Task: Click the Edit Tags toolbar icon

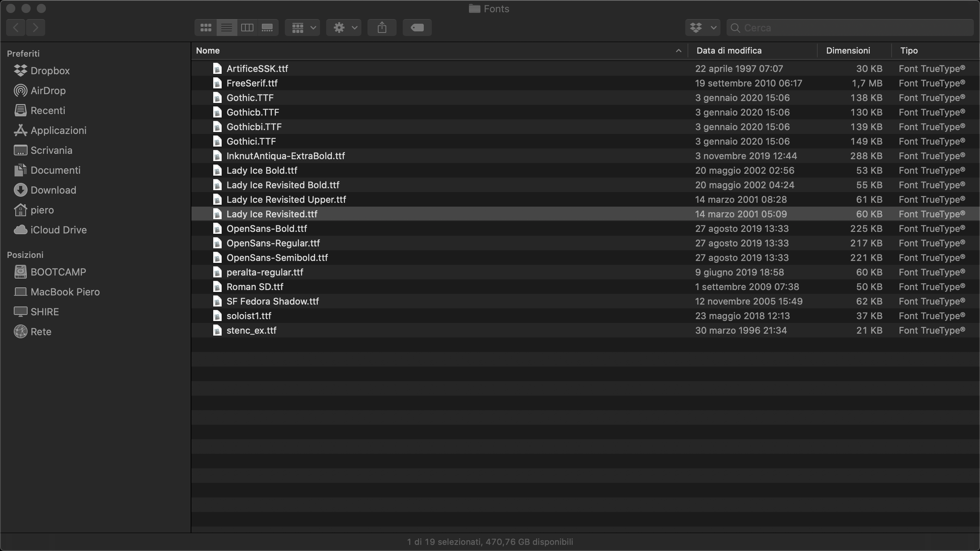Action: tap(417, 28)
